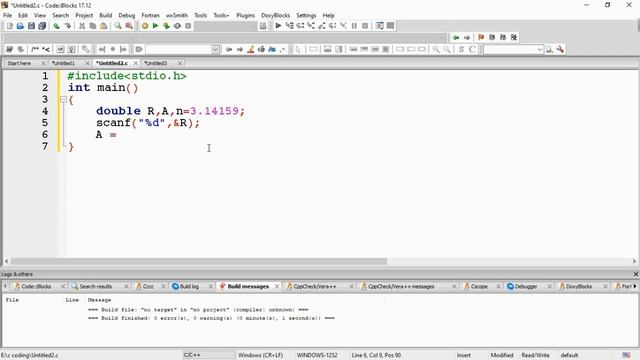
Task: Click the Jump forward arrow icon
Action: point(467,38)
